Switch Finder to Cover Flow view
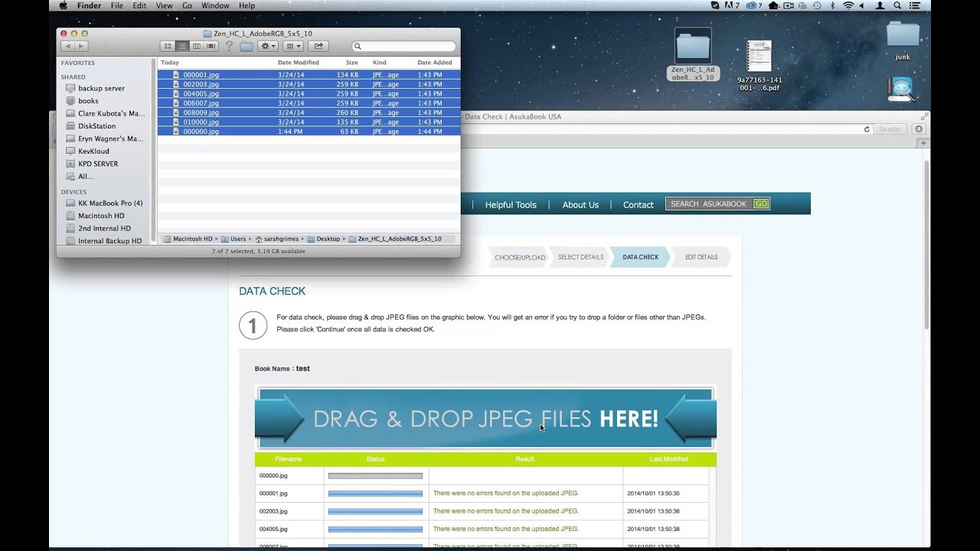Viewport: 980px width, 551px height. coord(211,47)
